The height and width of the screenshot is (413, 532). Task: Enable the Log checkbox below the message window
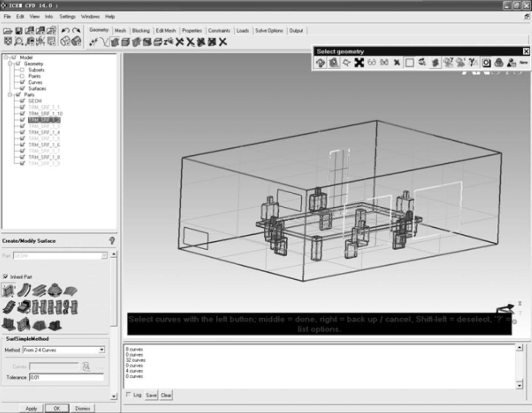click(128, 395)
